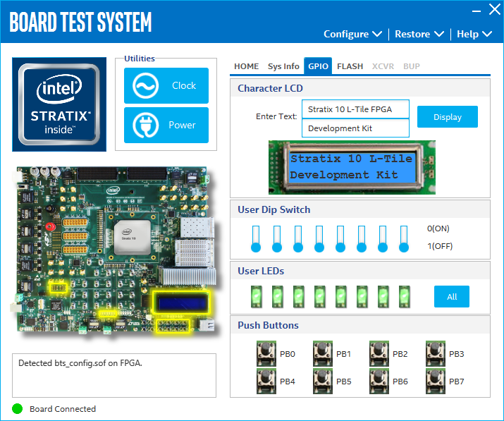The image size is (504, 421).
Task: Switch to the FLASH tab
Action: [350, 66]
